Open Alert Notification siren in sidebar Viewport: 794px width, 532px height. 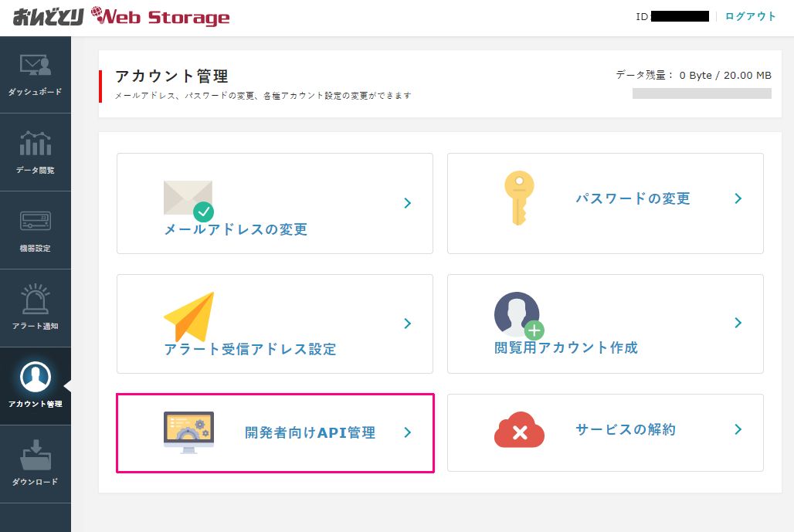[35, 308]
